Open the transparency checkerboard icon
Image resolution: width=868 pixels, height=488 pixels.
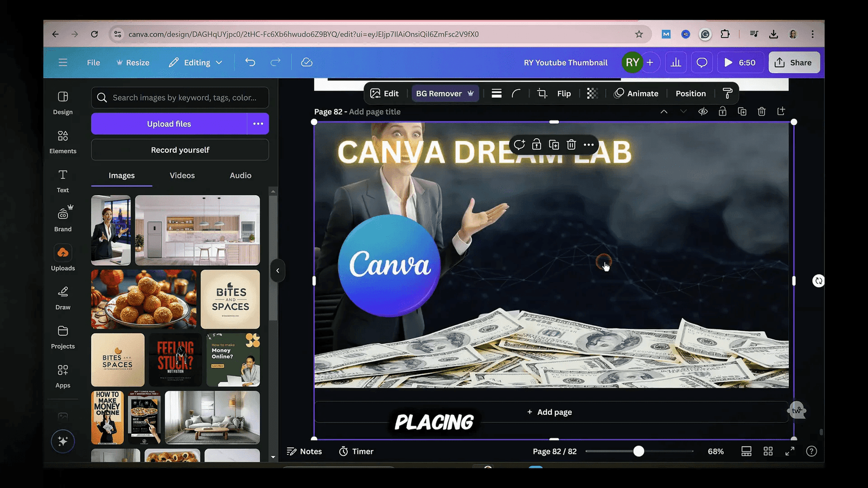[x=592, y=93]
